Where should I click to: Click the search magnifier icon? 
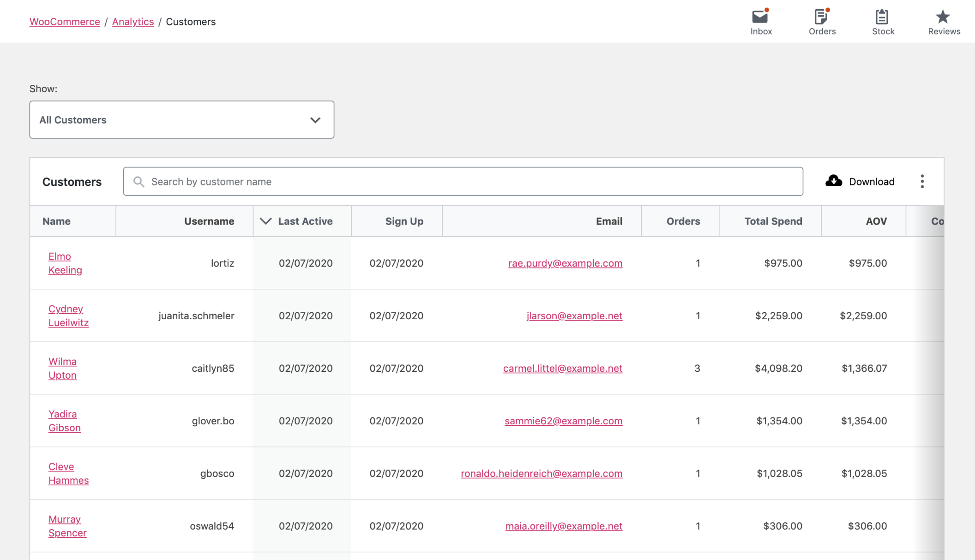[138, 181]
